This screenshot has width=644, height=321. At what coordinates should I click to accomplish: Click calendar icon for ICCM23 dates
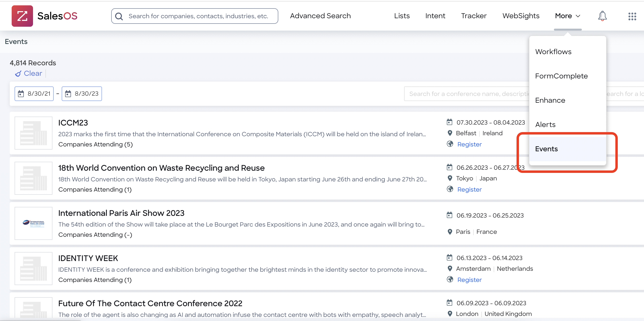pyautogui.click(x=449, y=122)
